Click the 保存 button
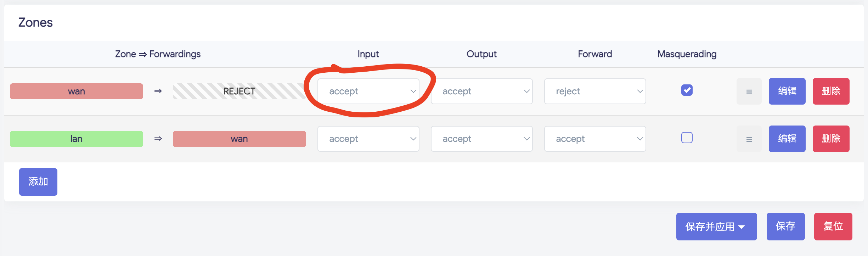The height and width of the screenshot is (256, 868). tap(785, 227)
